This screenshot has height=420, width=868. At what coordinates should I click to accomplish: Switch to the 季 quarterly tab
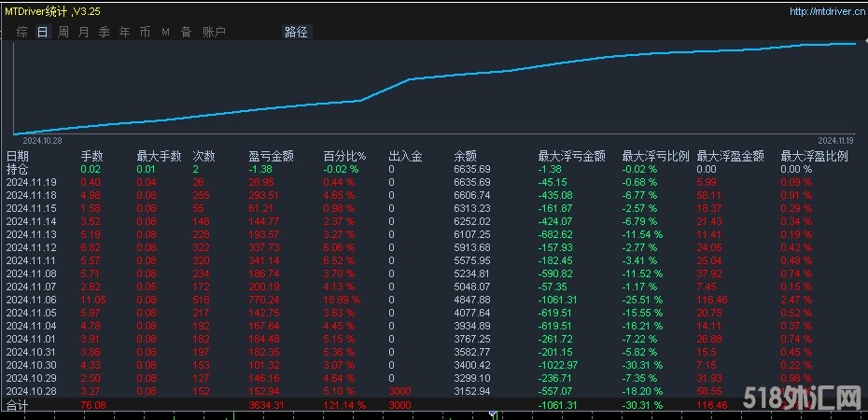(x=104, y=32)
